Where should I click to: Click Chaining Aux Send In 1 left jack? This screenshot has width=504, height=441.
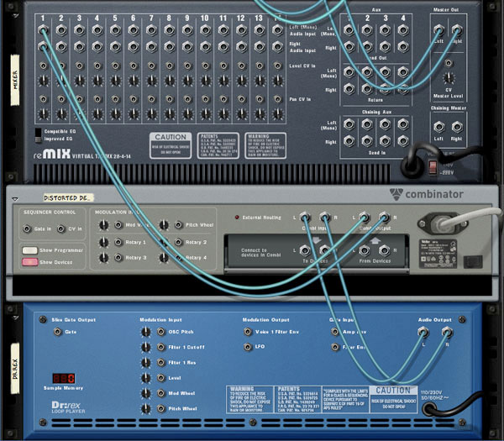click(x=349, y=124)
